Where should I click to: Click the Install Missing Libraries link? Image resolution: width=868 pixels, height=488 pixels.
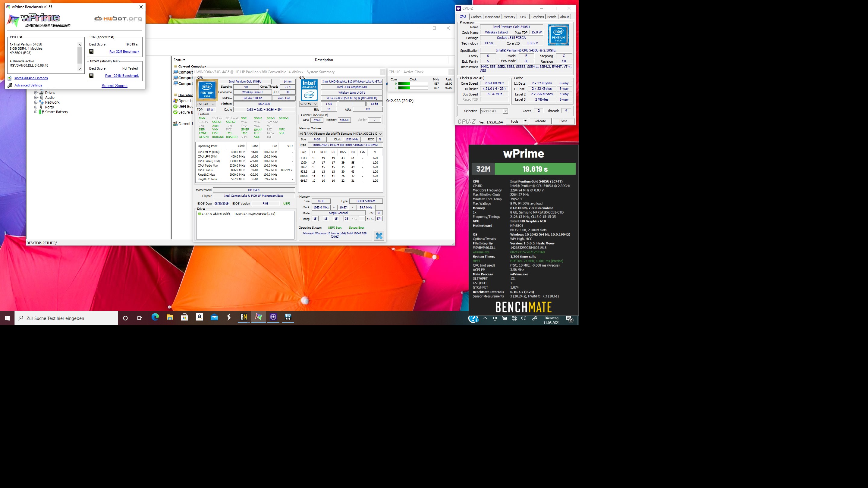[31, 78]
